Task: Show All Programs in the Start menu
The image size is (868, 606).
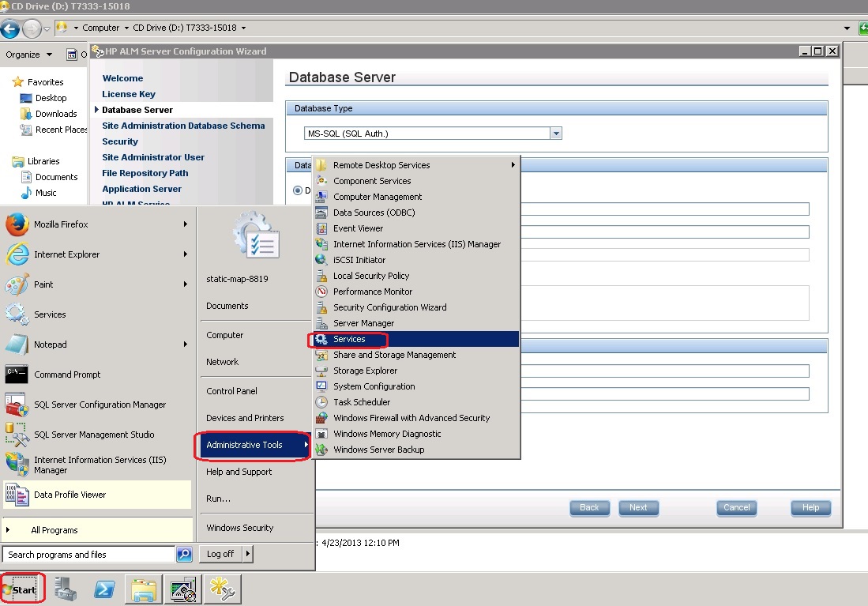Action: pos(54,530)
